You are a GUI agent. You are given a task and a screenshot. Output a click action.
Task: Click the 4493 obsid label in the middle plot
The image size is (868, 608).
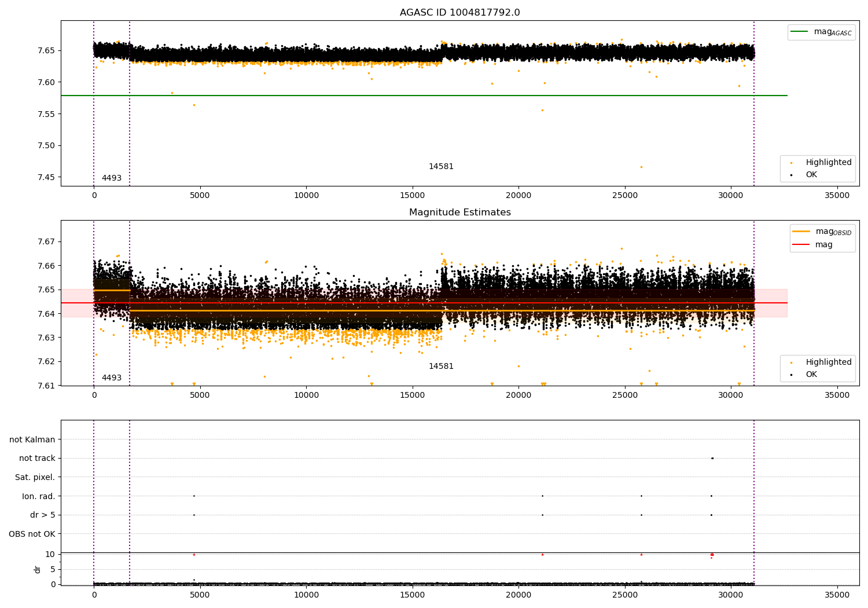pyautogui.click(x=112, y=378)
